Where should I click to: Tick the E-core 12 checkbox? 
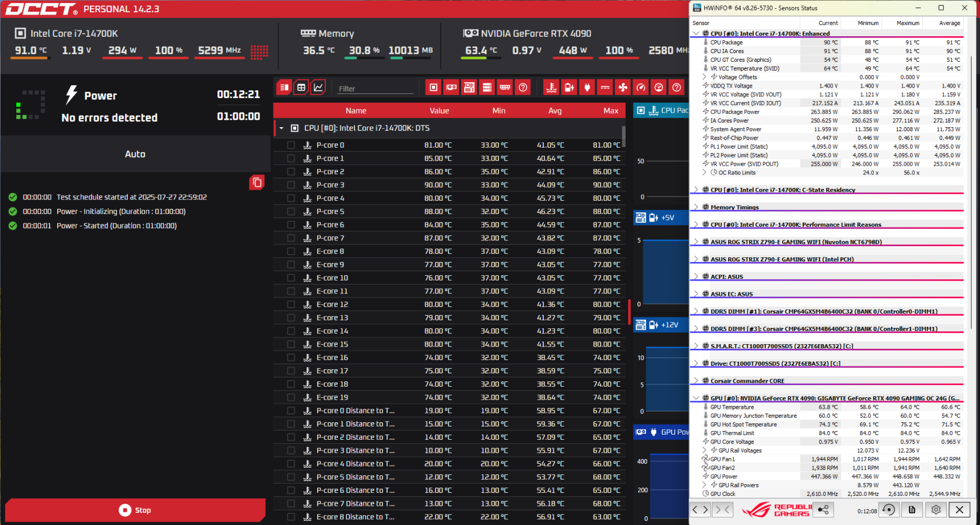tap(291, 304)
